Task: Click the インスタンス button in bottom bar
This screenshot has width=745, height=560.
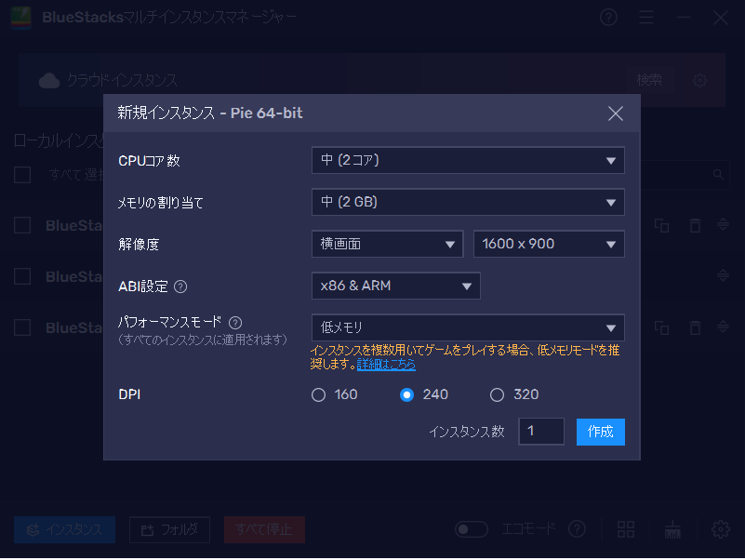Action: coord(64,529)
